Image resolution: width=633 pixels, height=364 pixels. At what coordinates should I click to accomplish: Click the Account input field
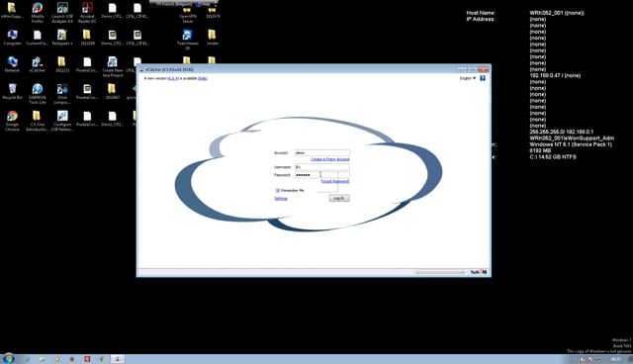point(322,152)
